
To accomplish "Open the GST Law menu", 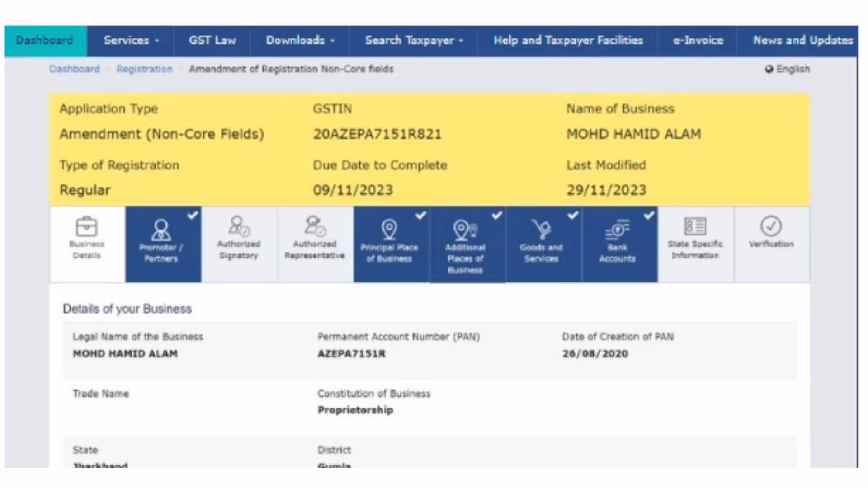I will point(212,41).
